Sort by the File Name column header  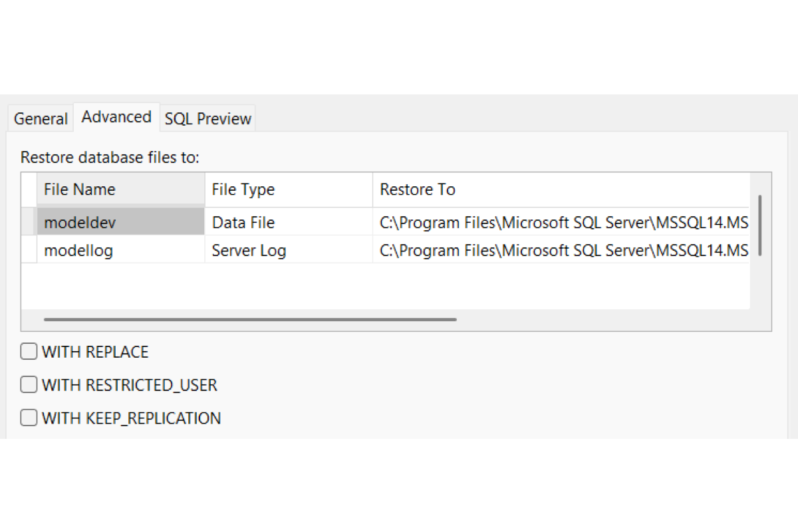pos(120,190)
